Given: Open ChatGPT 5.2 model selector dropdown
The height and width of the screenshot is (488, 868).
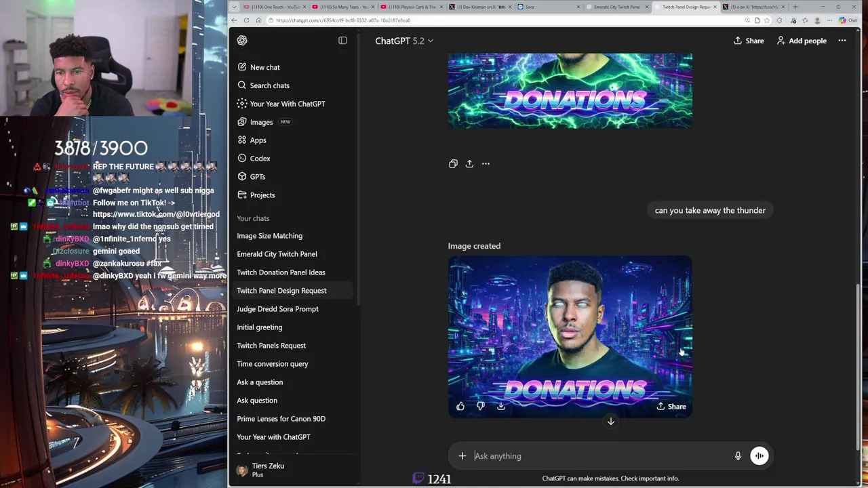Looking at the screenshot, I should coord(404,41).
